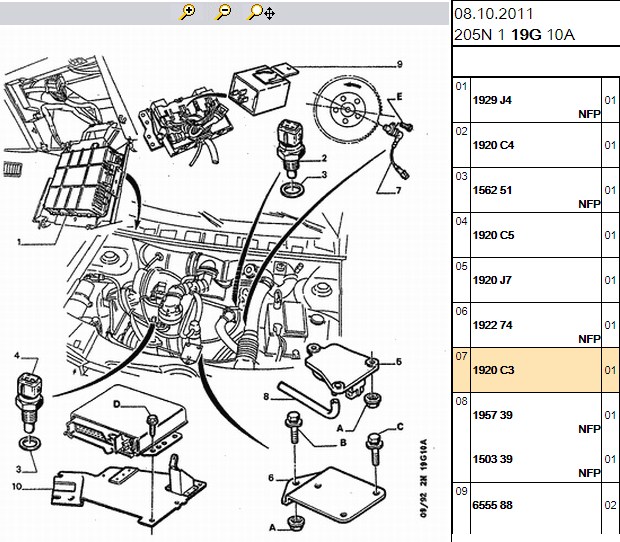620x542 pixels.
Task: Select the zoom and pan tool icon
Action: pyautogui.click(x=261, y=12)
